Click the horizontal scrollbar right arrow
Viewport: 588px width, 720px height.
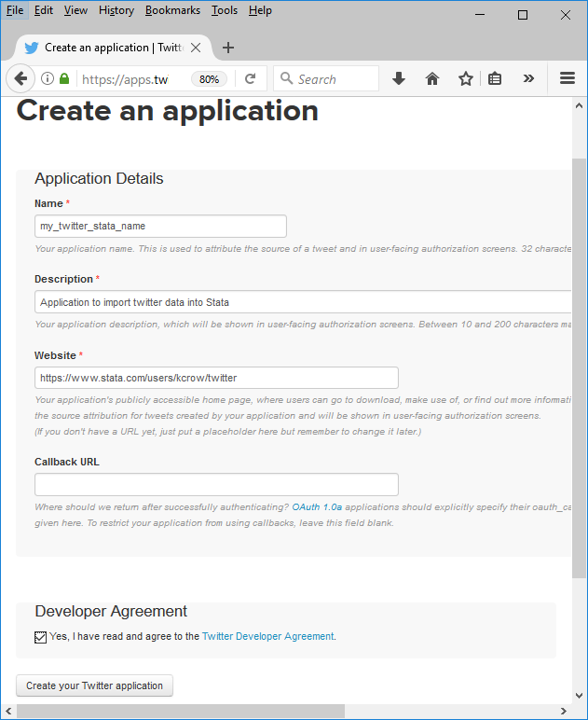[564, 711]
